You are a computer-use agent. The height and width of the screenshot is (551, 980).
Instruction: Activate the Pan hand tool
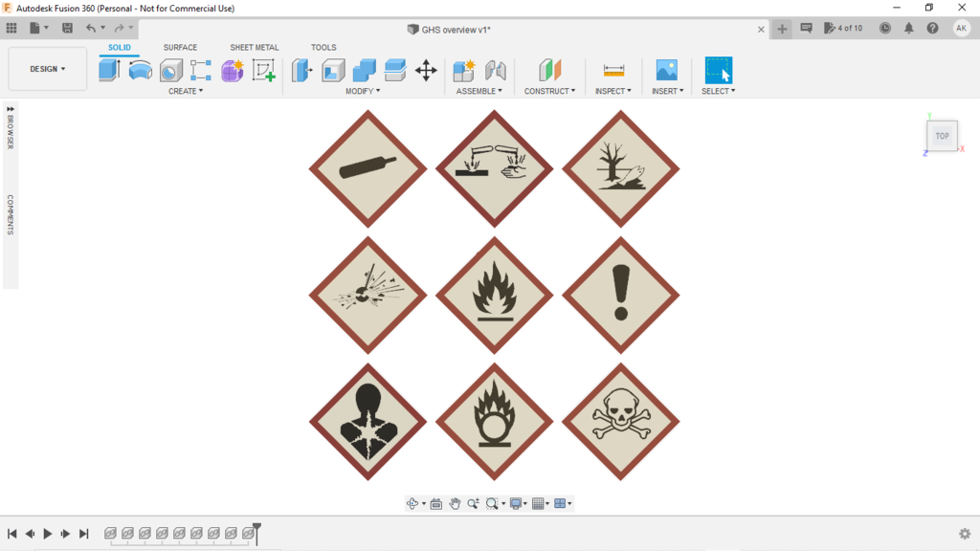tap(455, 503)
